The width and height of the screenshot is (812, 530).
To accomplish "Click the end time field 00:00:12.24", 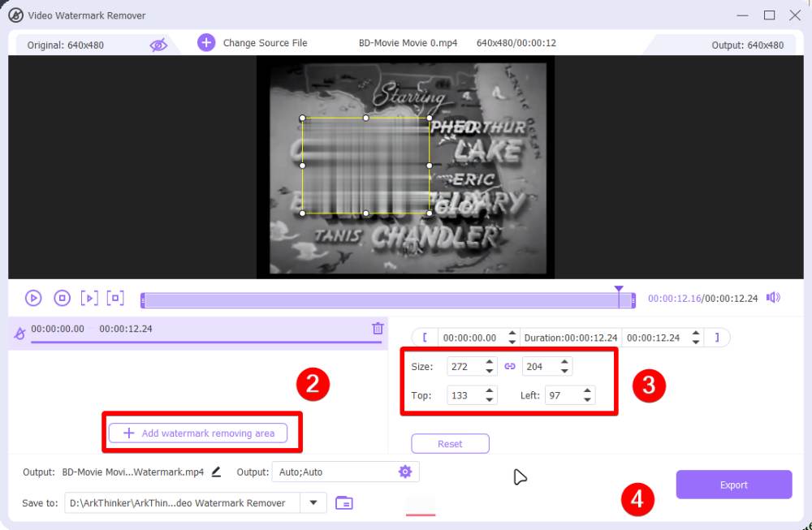I will tap(654, 338).
